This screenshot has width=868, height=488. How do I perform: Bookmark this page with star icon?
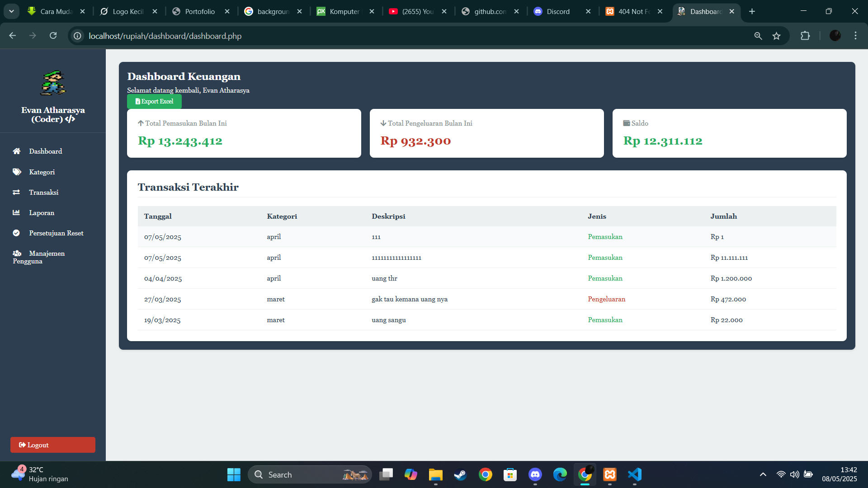click(776, 36)
